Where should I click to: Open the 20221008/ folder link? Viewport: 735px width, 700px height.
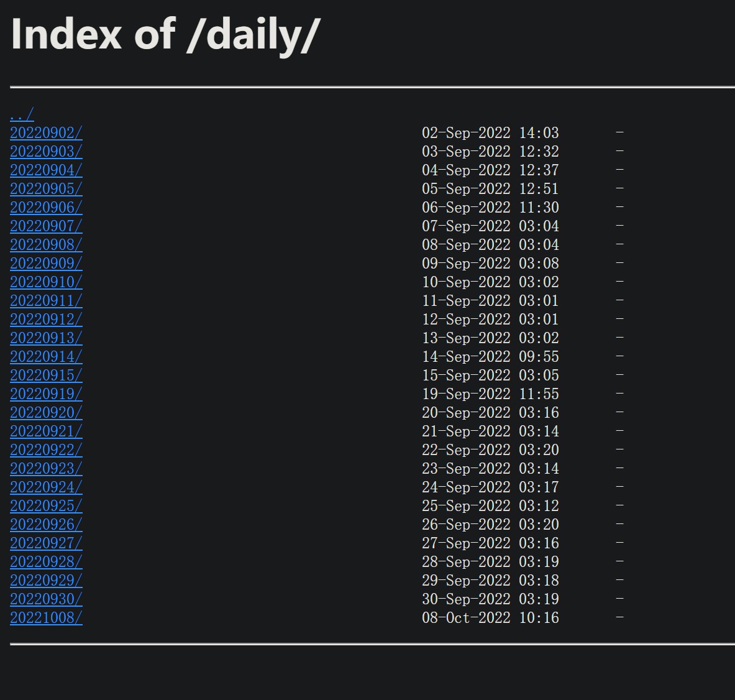coord(47,617)
